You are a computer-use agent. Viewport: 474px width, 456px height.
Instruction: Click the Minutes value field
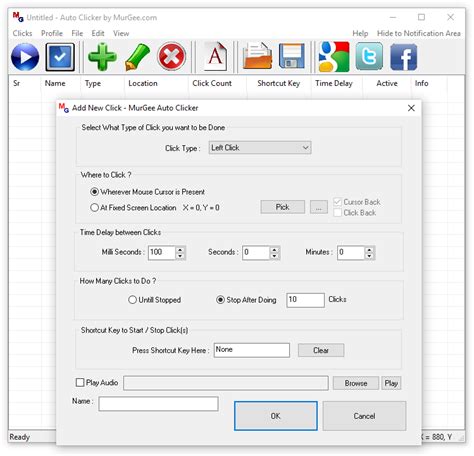(x=351, y=252)
